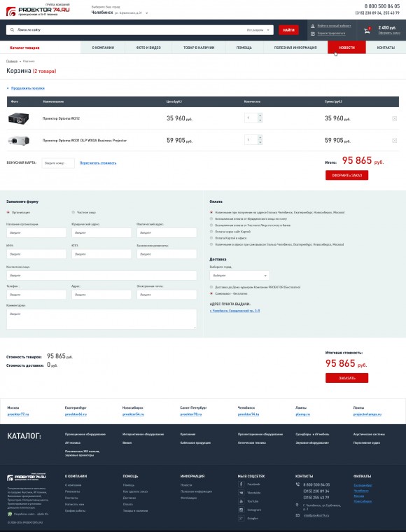This screenshot has width=406, height=532.
Task: Click the Facebook social icon in footer
Action: [241, 484]
